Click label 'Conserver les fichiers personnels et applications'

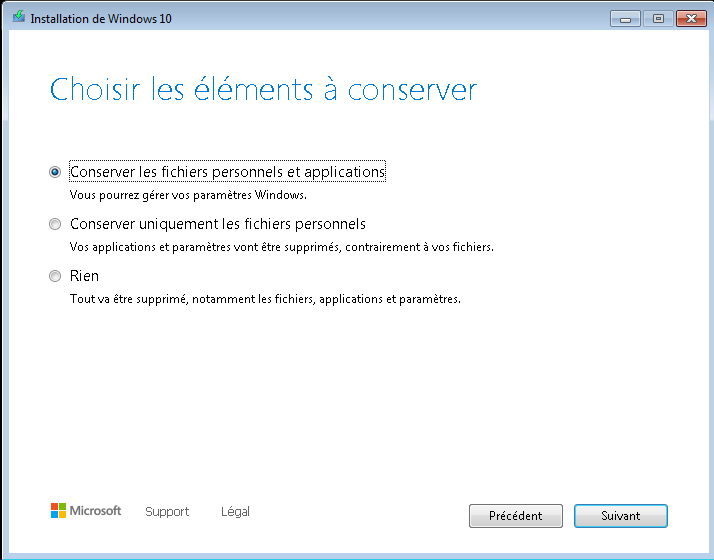pos(227,172)
